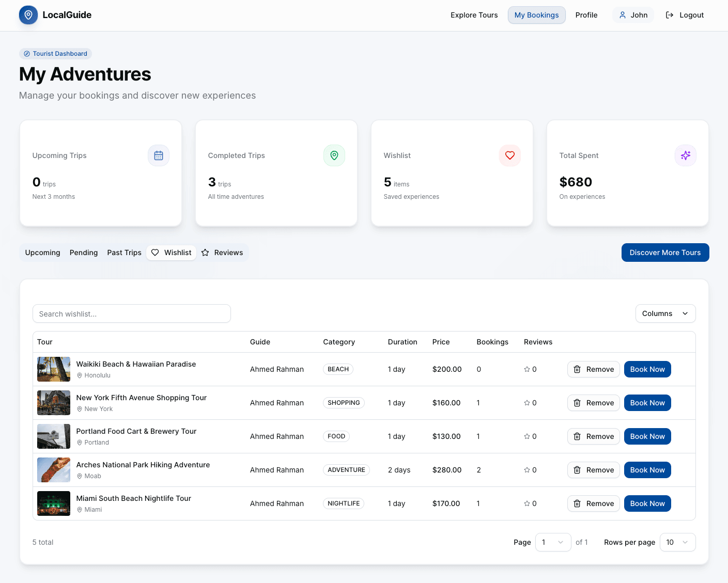728x583 pixels.
Task: Click the search wishlist input field
Action: [x=131, y=313]
